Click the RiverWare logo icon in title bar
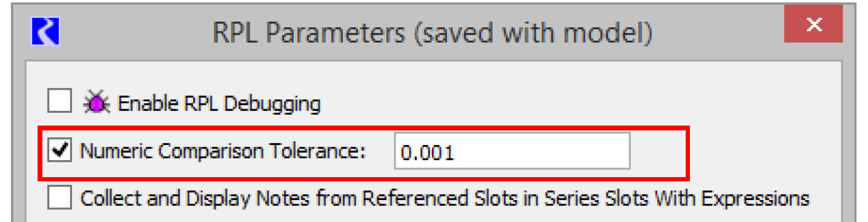The image size is (868, 222). (45, 32)
